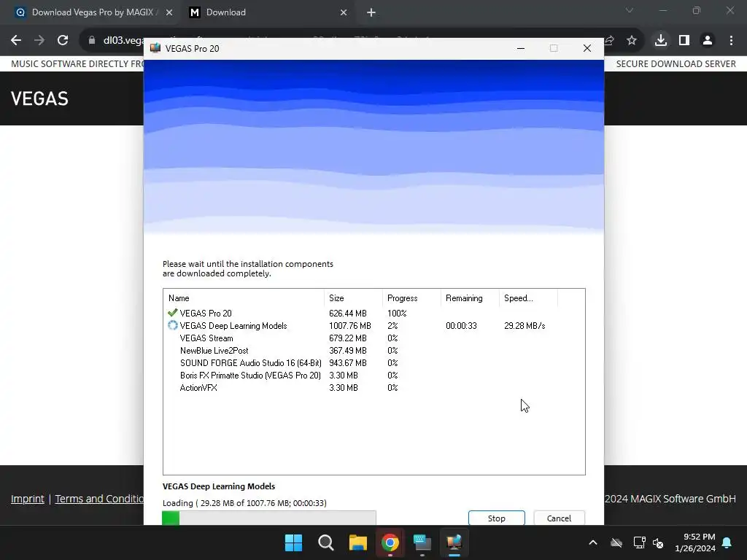747x560 pixels.
Task: Click the 626.44 MB size value
Action: [x=348, y=314]
